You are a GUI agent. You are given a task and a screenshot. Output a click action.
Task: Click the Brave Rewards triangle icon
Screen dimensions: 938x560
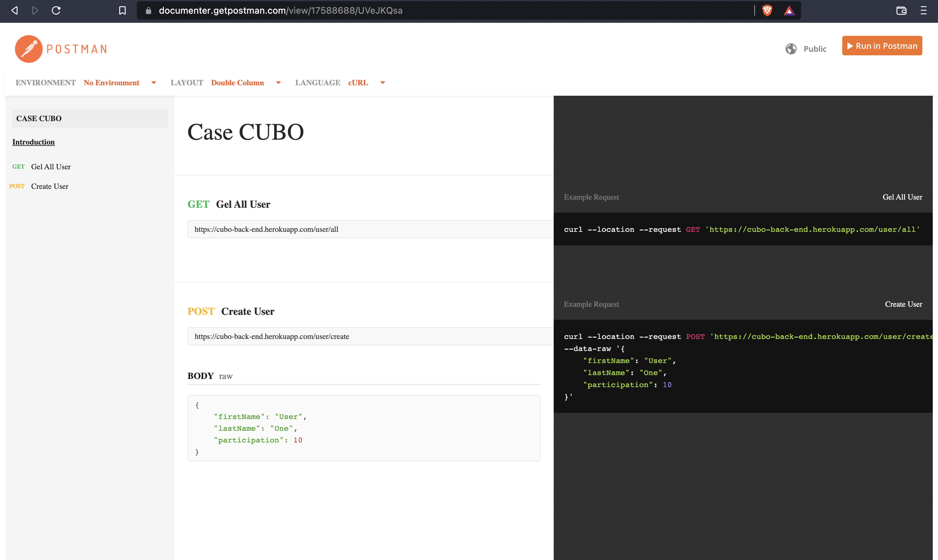[789, 10]
